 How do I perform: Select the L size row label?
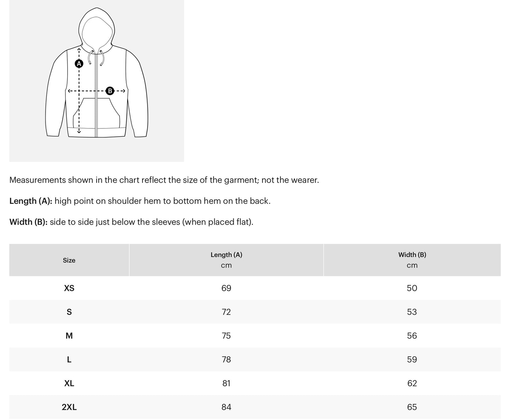(69, 359)
